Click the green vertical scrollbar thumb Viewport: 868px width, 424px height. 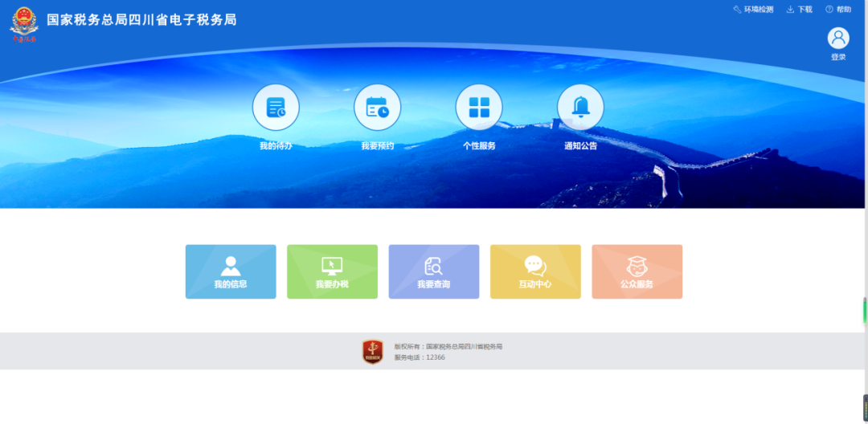(x=865, y=309)
